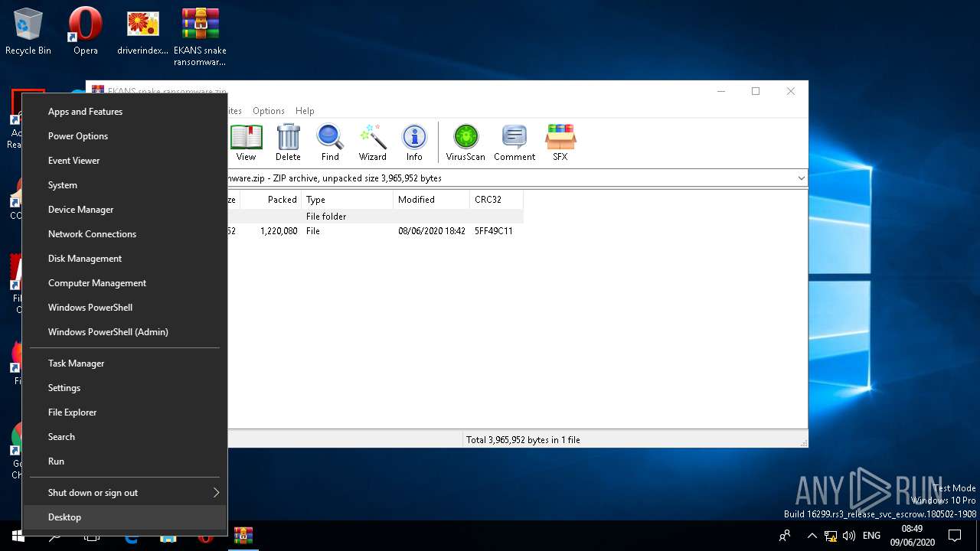Viewport: 980px width, 551px height.
Task: Open the Find magnifier tool
Action: pos(330,142)
